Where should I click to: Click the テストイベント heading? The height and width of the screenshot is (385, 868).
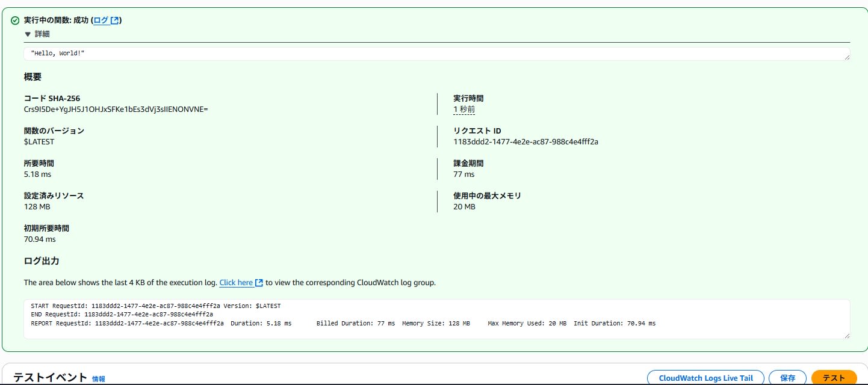point(51,378)
